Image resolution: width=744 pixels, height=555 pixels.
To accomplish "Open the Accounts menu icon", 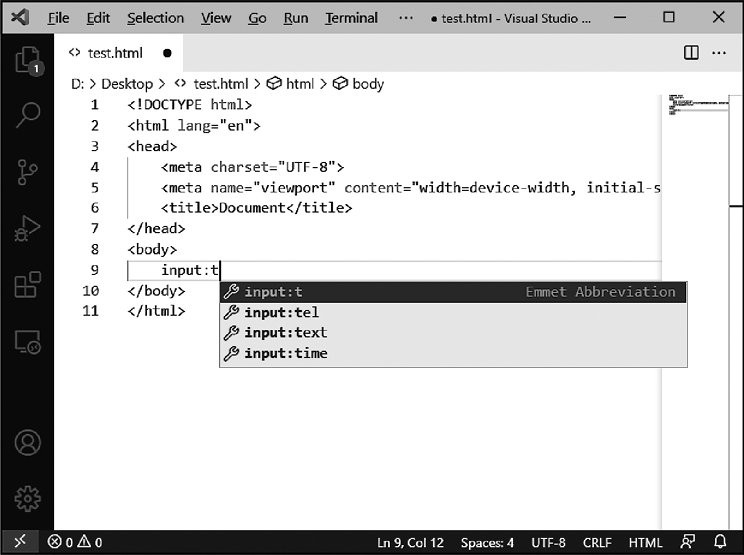I will [x=27, y=442].
